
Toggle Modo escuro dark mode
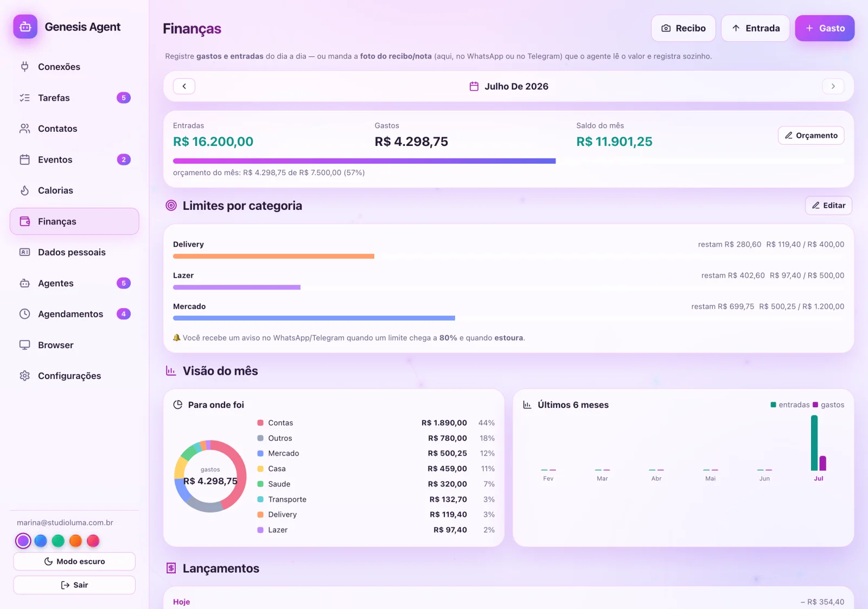tap(74, 561)
